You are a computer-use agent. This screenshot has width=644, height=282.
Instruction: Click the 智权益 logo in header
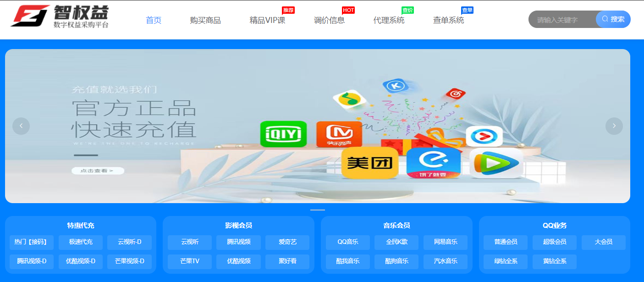click(x=60, y=17)
